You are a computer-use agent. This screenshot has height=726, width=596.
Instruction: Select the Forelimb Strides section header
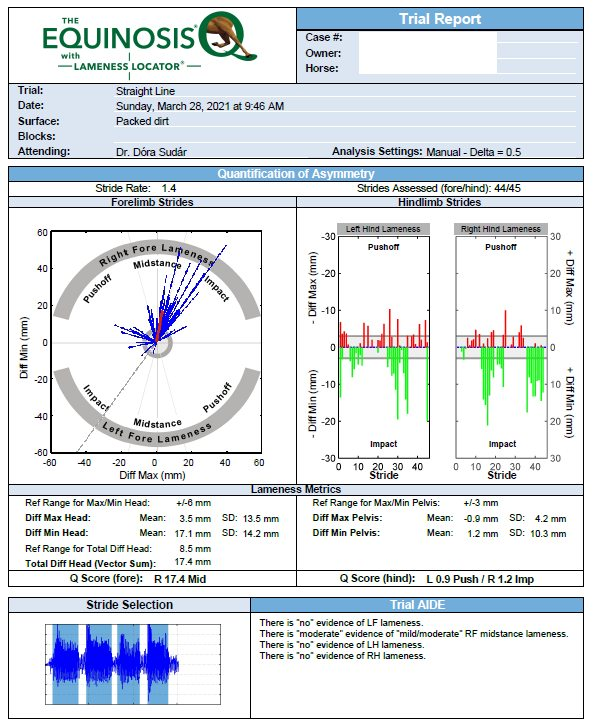tap(152, 202)
